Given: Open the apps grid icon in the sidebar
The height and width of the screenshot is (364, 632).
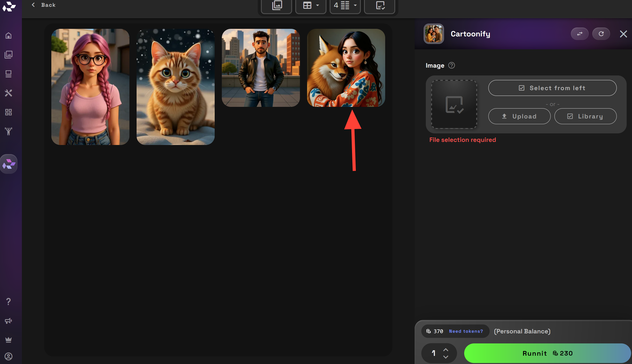Looking at the screenshot, I should (9, 112).
